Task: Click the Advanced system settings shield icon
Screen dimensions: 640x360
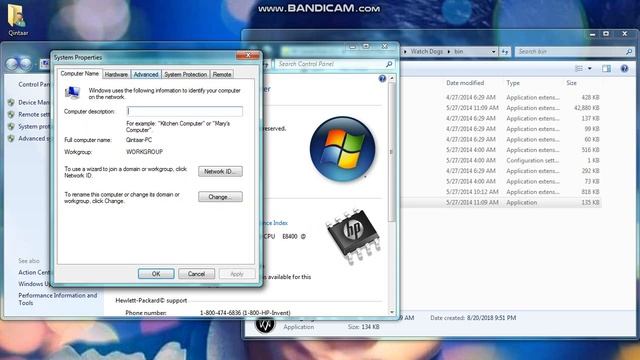Action: click(11, 139)
